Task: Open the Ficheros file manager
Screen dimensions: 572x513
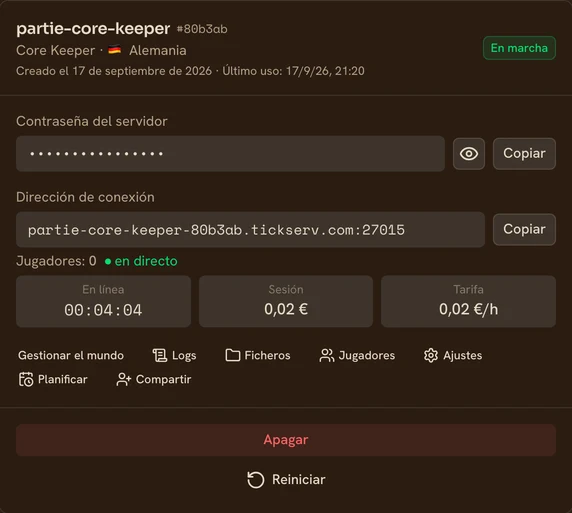Action: click(258, 355)
